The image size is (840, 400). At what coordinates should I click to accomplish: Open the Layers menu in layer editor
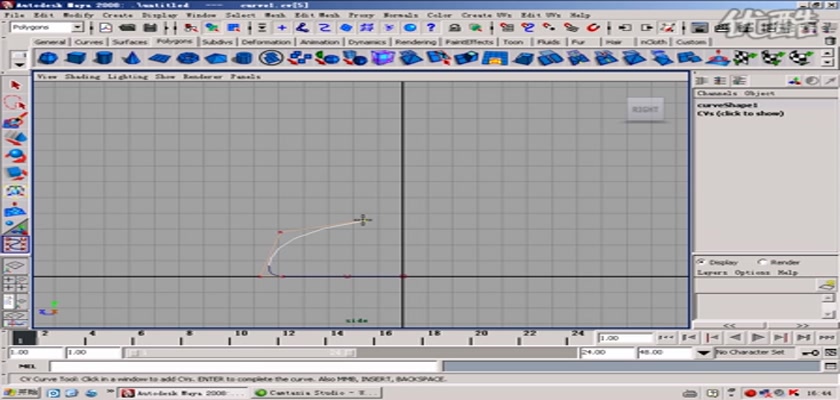712,273
